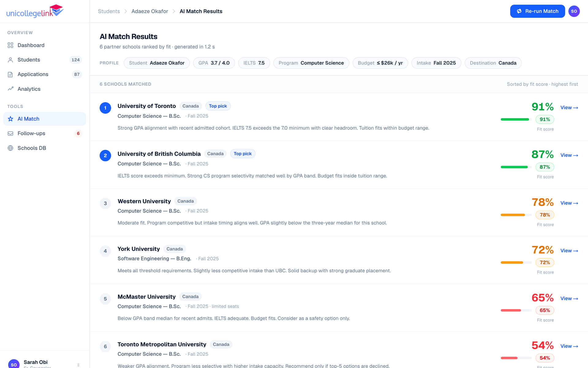Open Adaeze Okafor breadcrumb link

pyautogui.click(x=150, y=11)
